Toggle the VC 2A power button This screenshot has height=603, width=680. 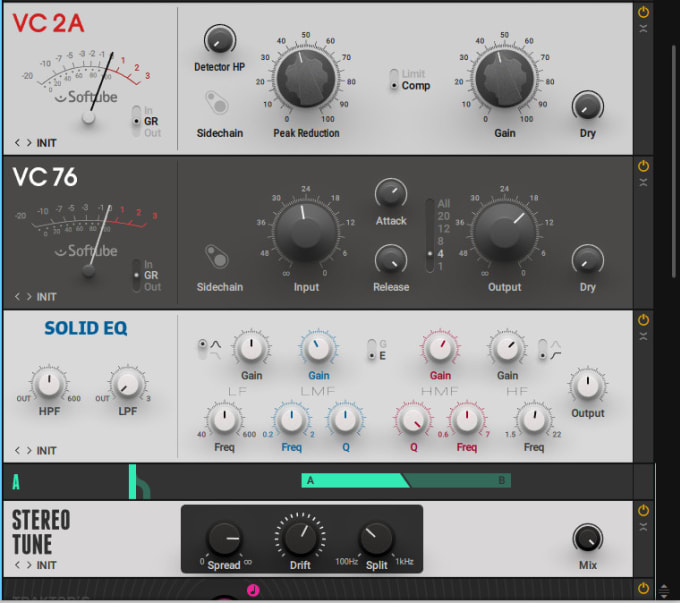pos(643,12)
